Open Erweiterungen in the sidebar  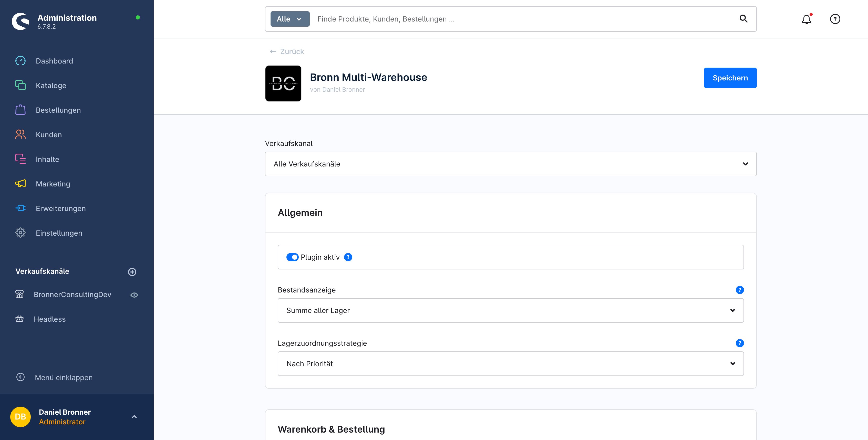61,208
